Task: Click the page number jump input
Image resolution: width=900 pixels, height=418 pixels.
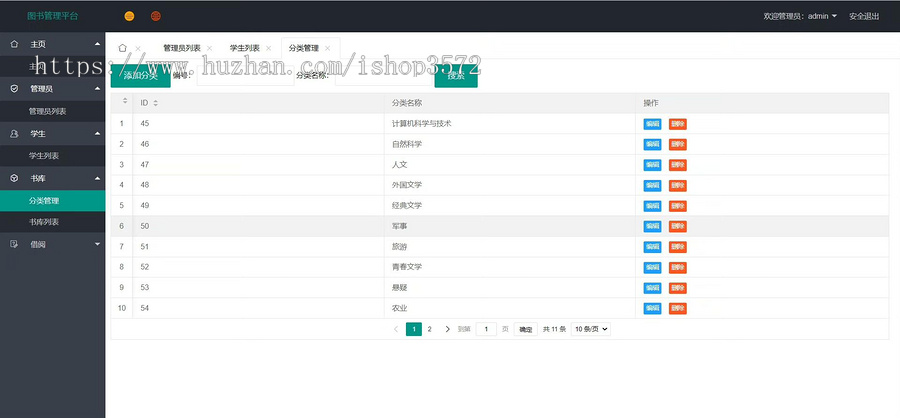Action: click(x=486, y=329)
